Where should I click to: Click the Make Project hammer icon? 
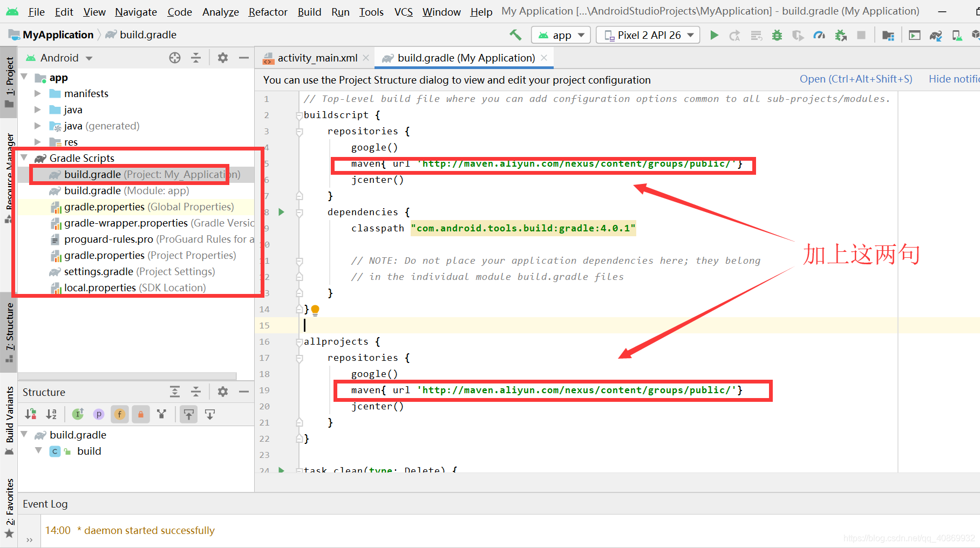point(515,35)
